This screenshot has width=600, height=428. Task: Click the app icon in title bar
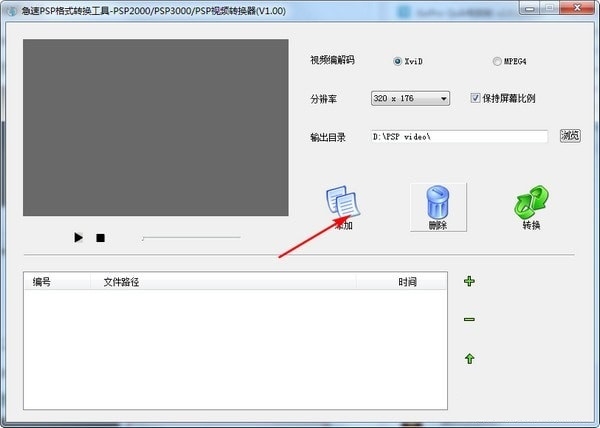pos(11,11)
